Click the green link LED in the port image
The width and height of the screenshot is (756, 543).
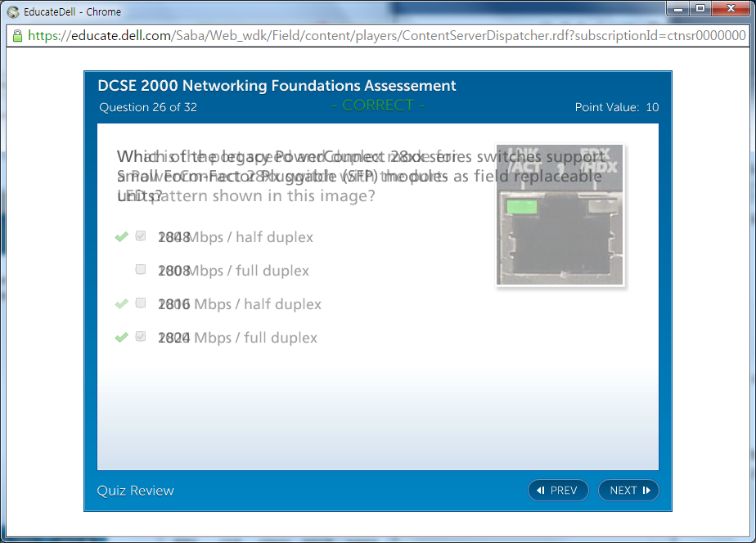521,207
